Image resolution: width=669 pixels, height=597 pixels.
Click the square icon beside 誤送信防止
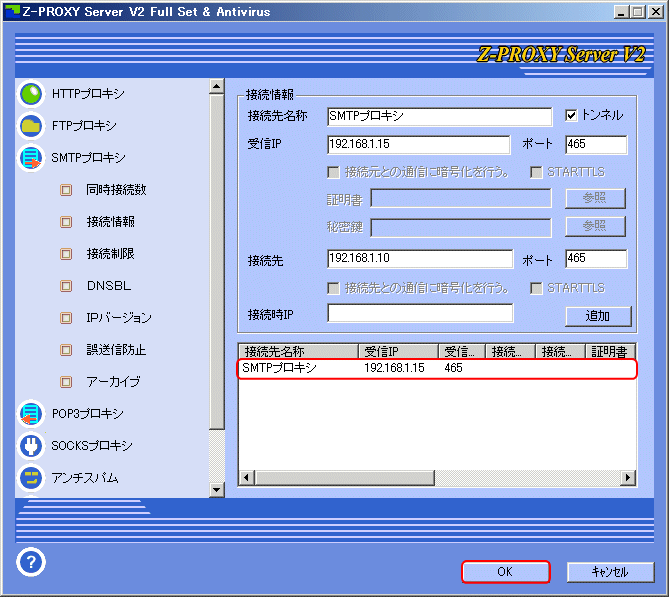(66, 350)
